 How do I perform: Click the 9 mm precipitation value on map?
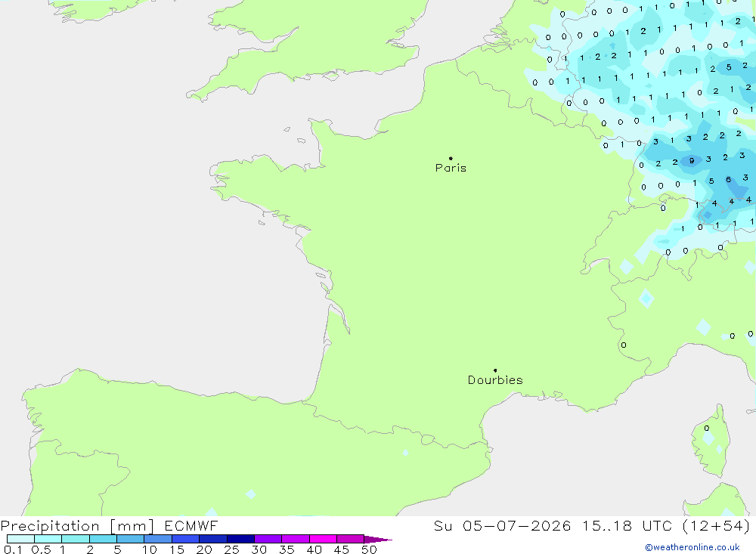tap(692, 160)
